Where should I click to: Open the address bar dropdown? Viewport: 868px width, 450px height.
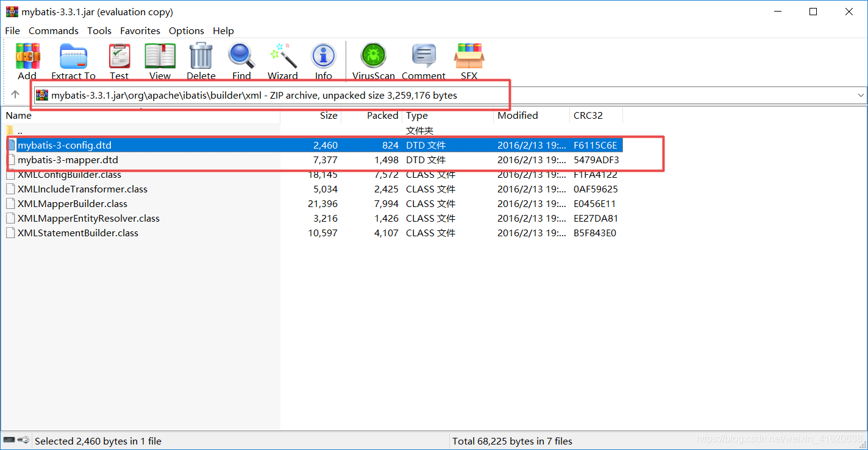tap(860, 95)
